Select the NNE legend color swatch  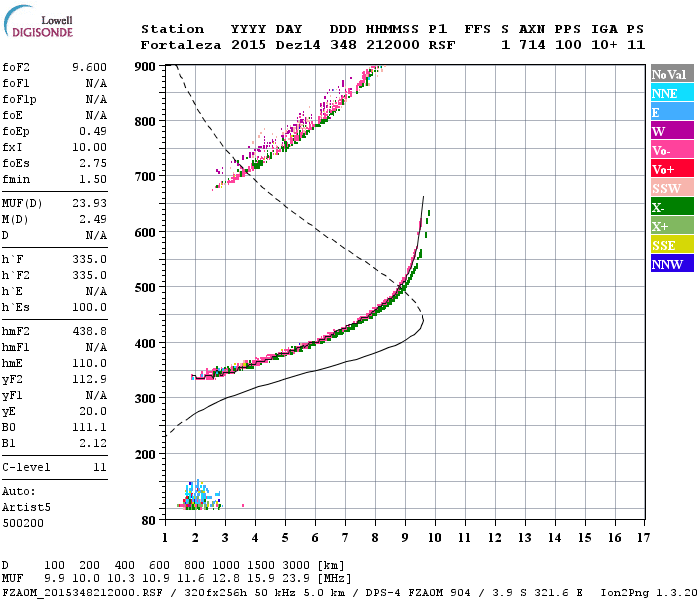(x=672, y=93)
